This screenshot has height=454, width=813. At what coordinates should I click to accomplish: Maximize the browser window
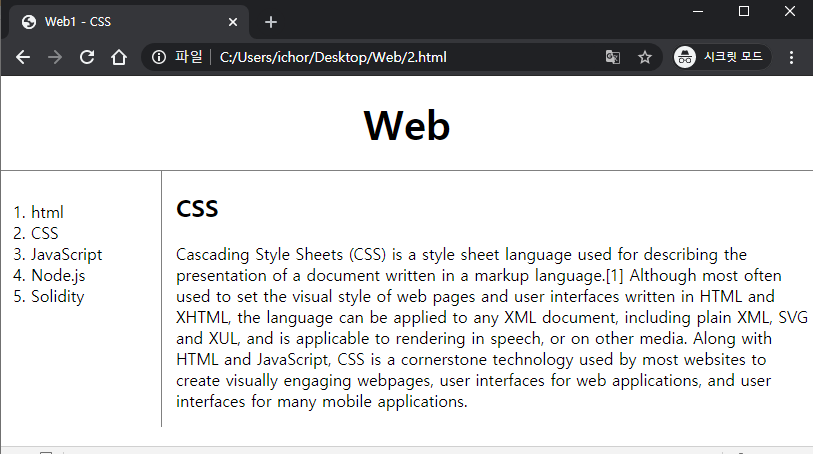[744, 11]
